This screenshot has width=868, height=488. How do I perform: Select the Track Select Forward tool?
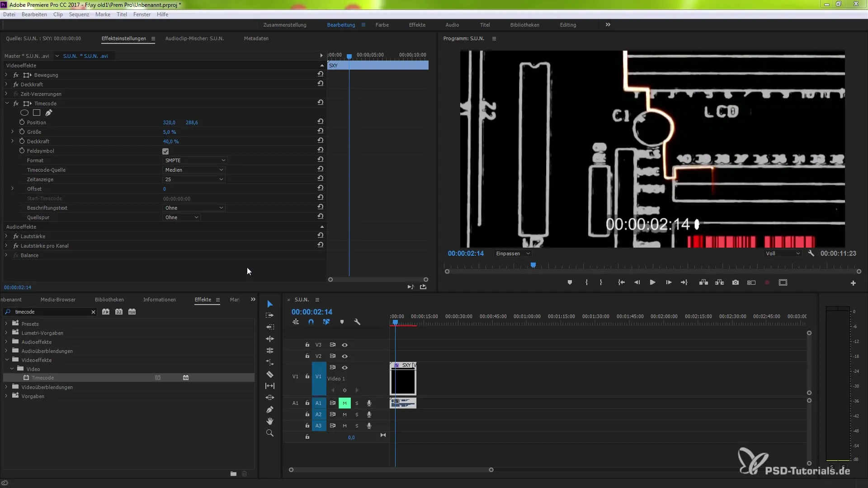pos(270,315)
